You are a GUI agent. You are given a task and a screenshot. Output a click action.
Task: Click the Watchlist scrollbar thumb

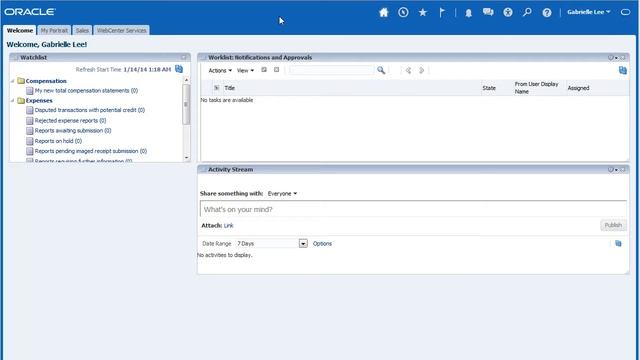point(187,104)
